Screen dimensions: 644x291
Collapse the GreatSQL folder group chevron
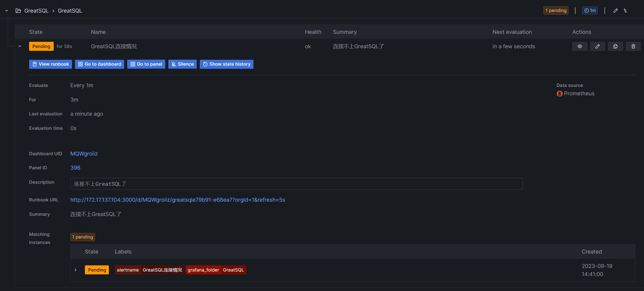[x=7, y=11]
